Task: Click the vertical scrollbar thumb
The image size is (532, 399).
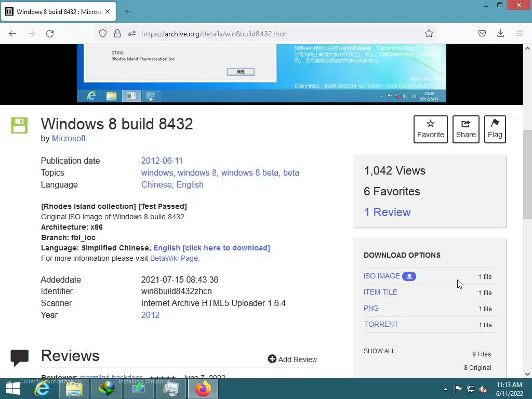Action: 528,175
